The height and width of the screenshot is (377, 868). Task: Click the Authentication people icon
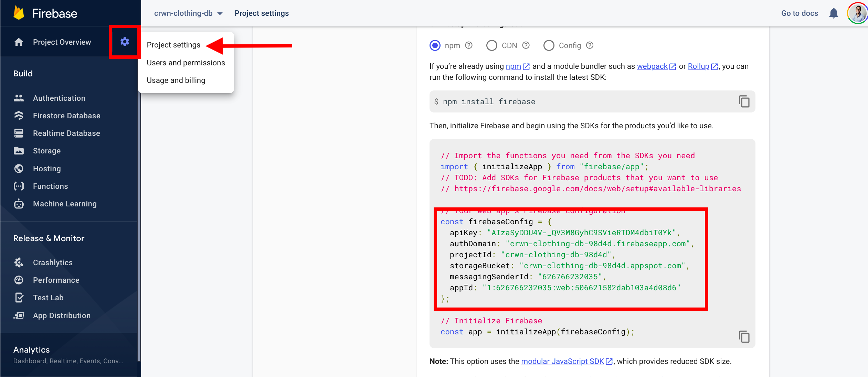(x=19, y=98)
